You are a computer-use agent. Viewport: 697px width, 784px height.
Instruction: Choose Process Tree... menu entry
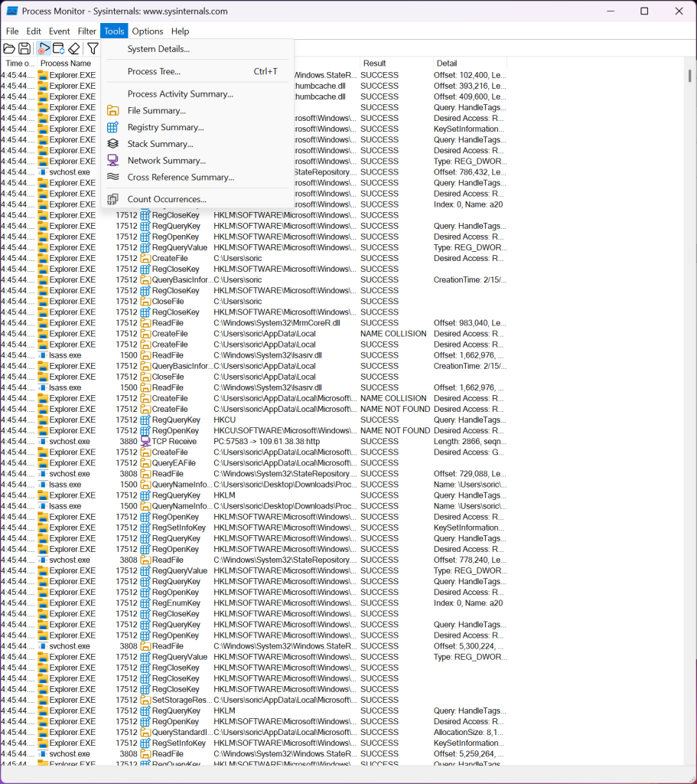click(198, 71)
